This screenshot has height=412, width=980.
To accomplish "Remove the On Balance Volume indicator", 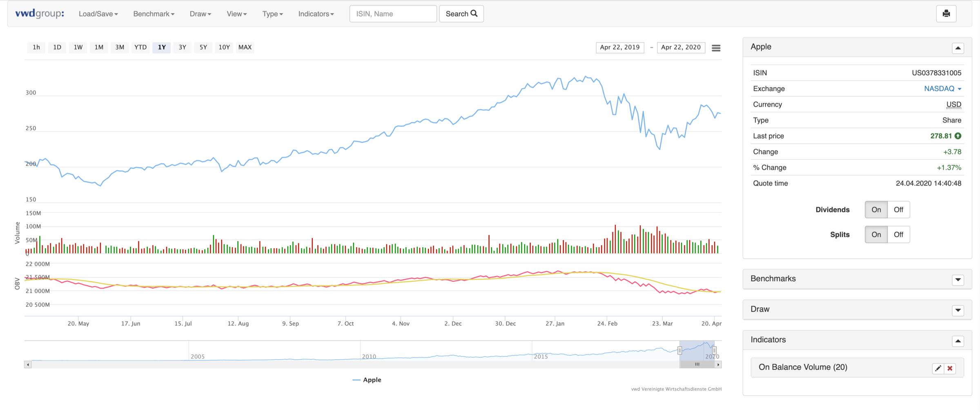I will tap(950, 368).
